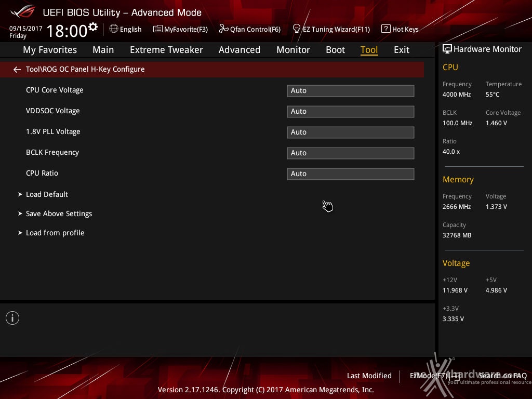This screenshot has width=532, height=399.
Task: Click the back arrow next to Tool path
Action: tap(17, 70)
